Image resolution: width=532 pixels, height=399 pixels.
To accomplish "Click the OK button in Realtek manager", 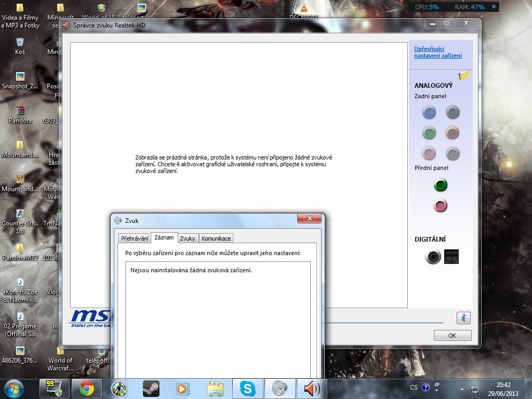I will point(453,336).
